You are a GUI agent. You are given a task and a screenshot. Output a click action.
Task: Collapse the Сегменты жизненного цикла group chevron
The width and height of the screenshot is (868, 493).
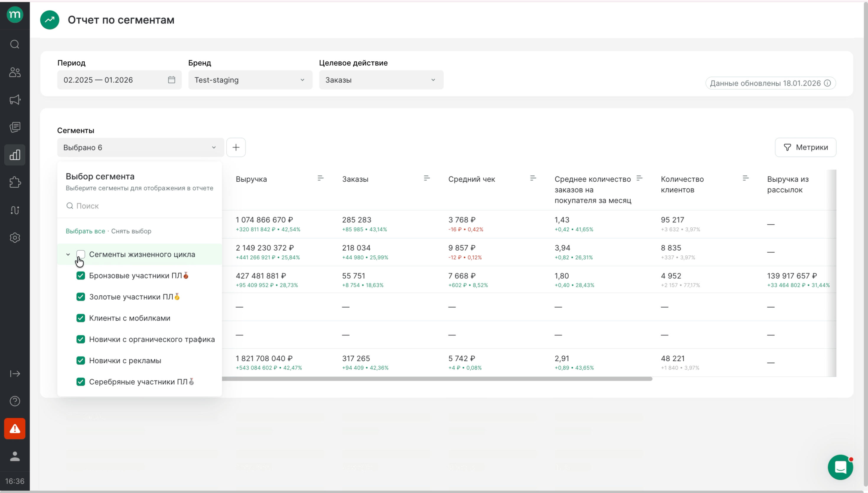(x=68, y=255)
